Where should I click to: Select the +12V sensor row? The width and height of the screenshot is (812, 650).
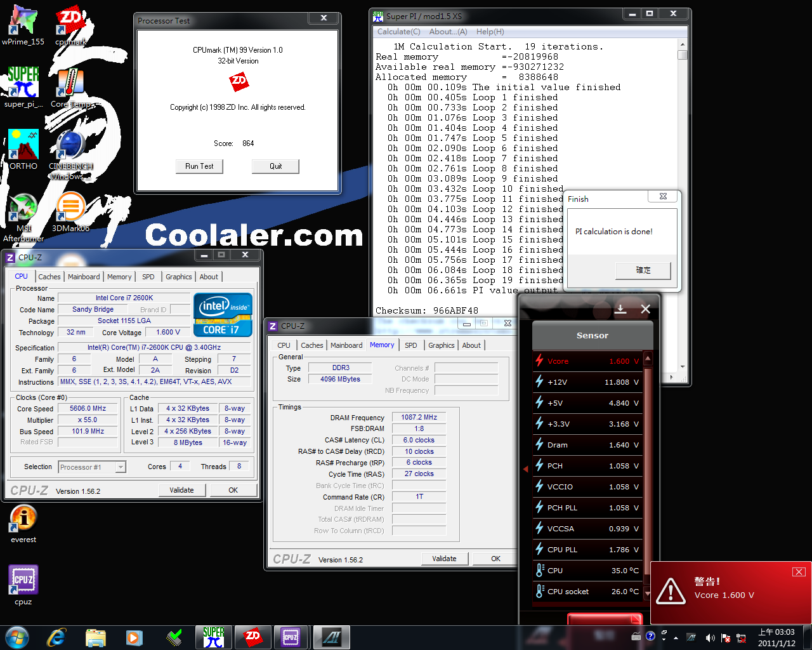[x=587, y=382]
